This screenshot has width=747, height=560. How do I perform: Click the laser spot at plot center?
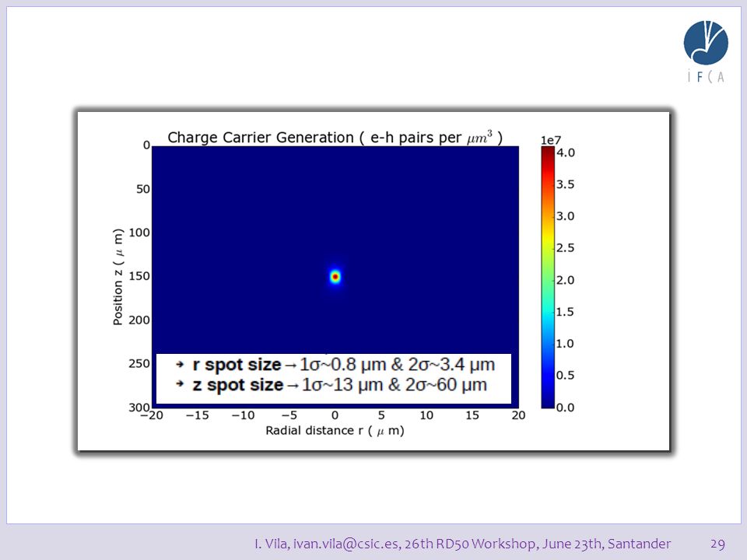click(335, 277)
